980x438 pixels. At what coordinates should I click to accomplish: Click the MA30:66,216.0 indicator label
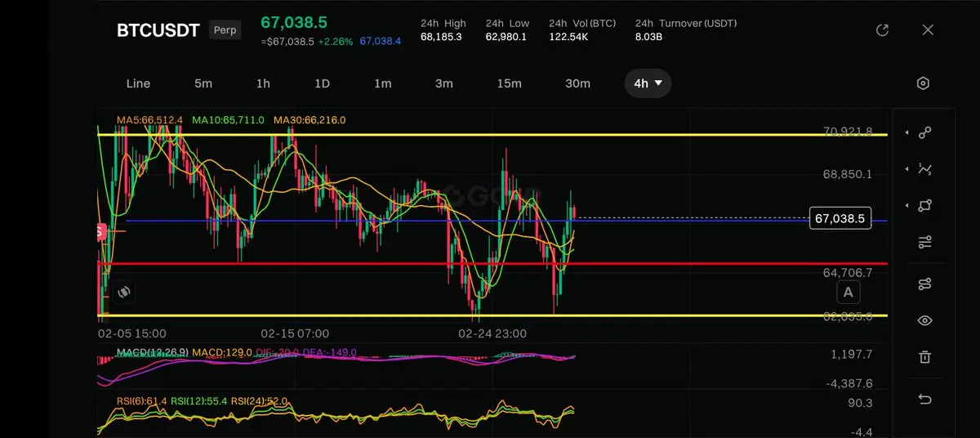tap(310, 120)
